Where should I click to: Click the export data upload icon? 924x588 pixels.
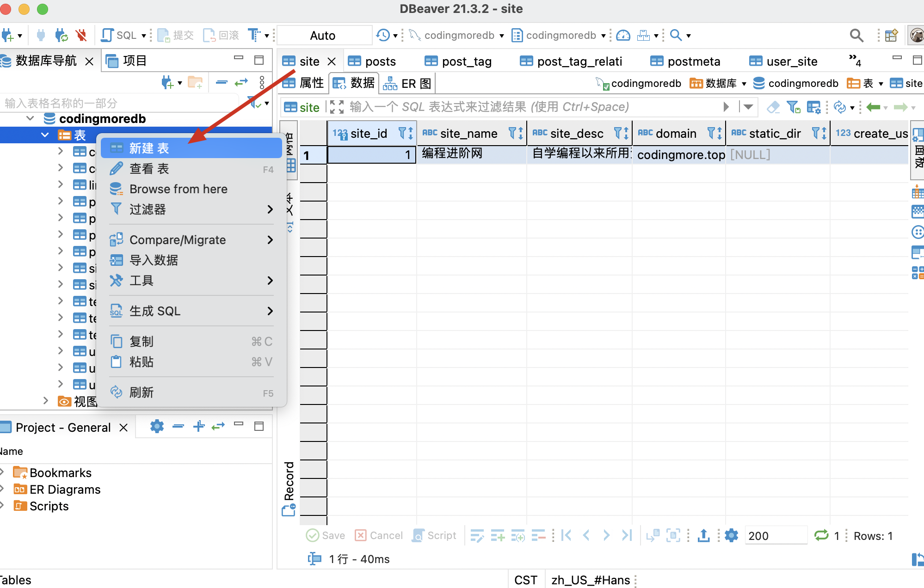click(x=703, y=535)
